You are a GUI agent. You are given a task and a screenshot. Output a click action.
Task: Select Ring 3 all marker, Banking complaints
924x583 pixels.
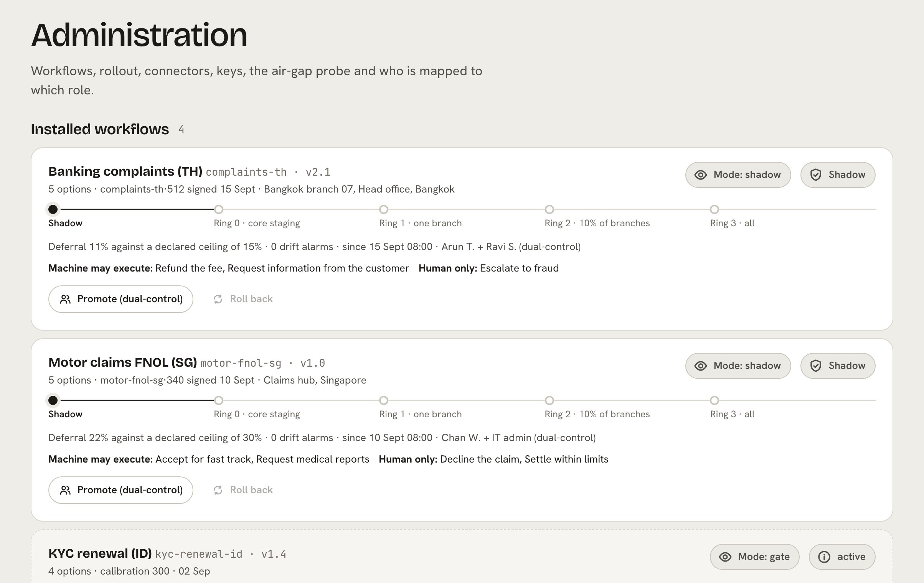[x=714, y=209]
